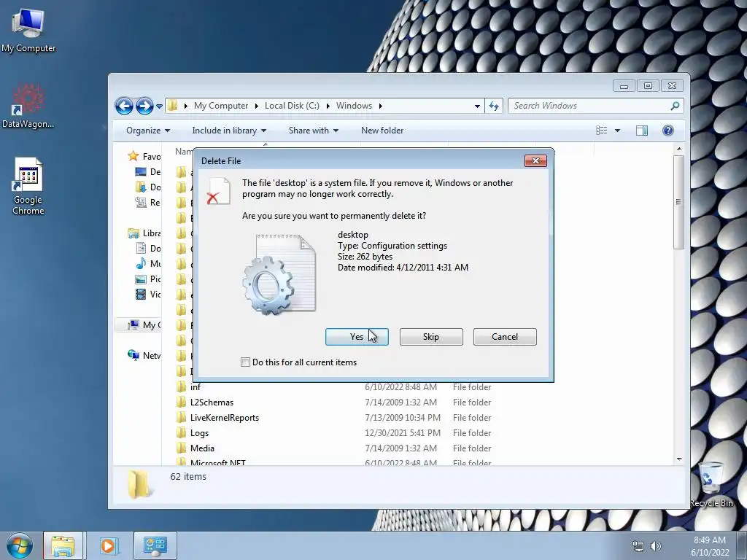Screen dimensions: 747x560
Task: Toggle the preview pane icon
Action: pos(642,131)
